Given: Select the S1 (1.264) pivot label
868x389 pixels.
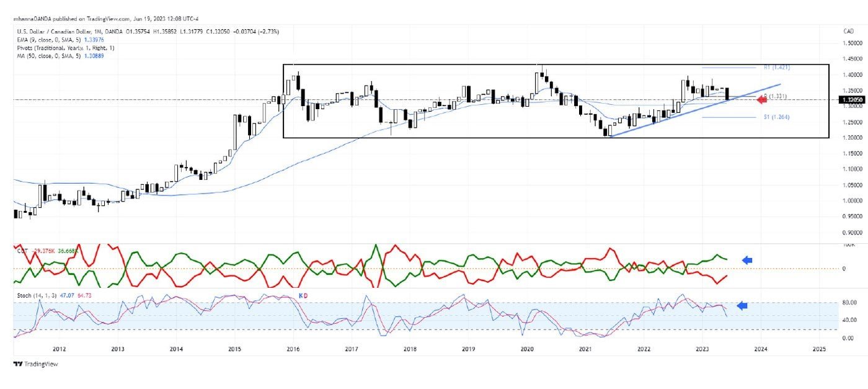Looking at the screenshot, I should [776, 117].
